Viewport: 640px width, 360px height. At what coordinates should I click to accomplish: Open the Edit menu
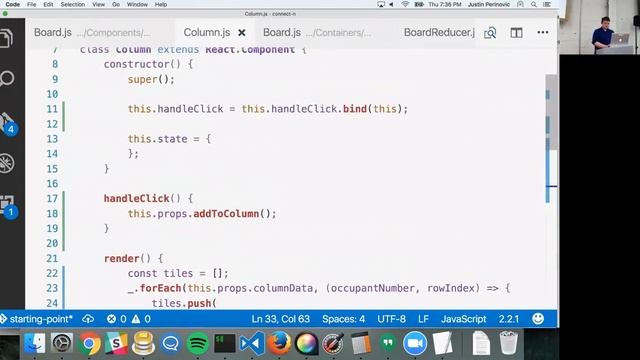pos(48,4)
